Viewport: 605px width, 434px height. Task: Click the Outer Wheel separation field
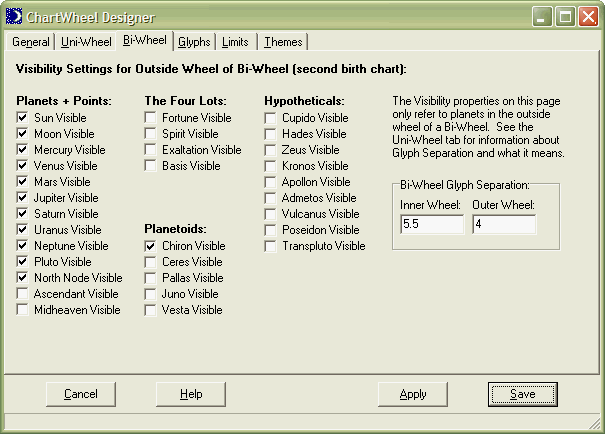(504, 224)
